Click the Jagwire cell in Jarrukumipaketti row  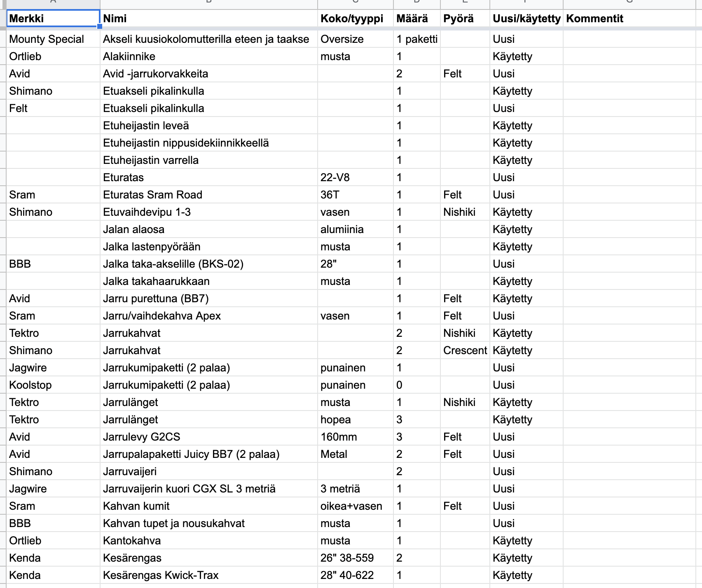[x=53, y=368]
